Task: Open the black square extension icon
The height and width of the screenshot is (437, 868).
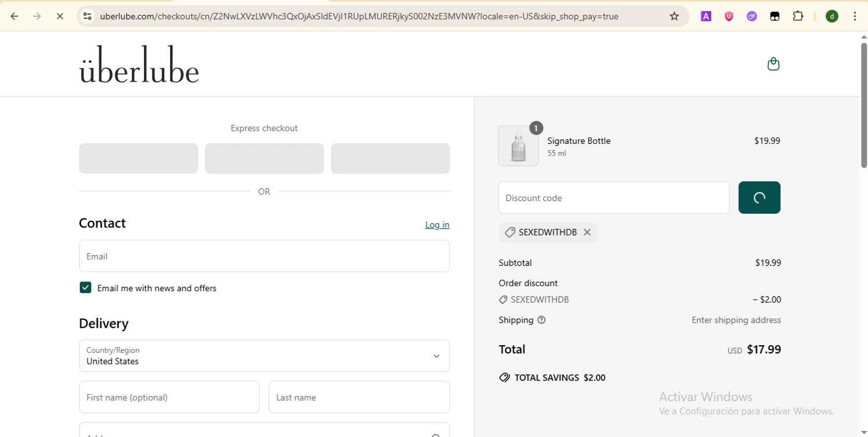Action: tap(775, 16)
